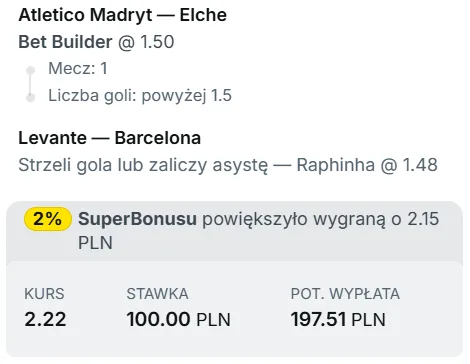Click the Mecz: 1 selection
The image size is (470, 364).
coord(78,68)
